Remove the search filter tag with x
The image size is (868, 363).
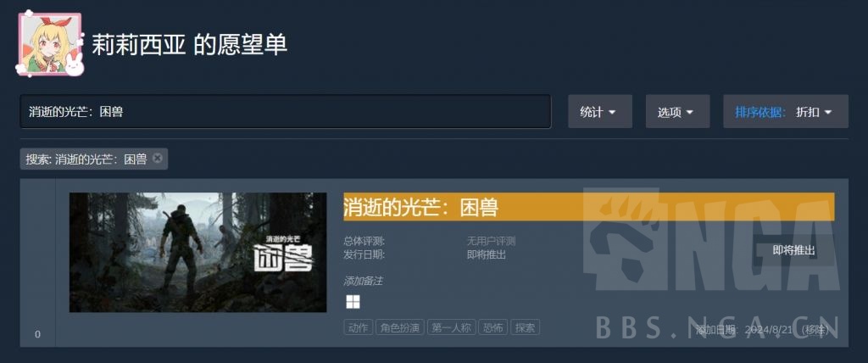click(x=157, y=159)
